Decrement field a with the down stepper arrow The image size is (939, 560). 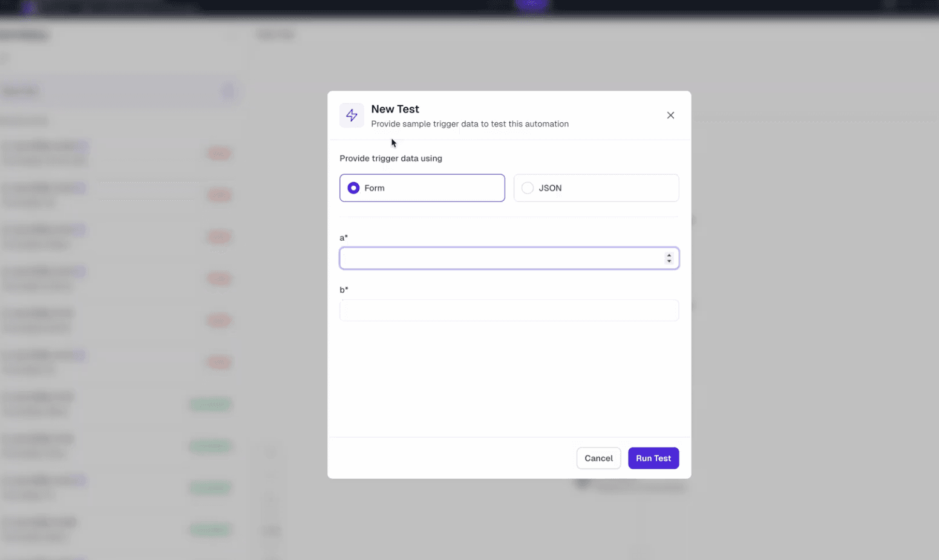coord(669,261)
